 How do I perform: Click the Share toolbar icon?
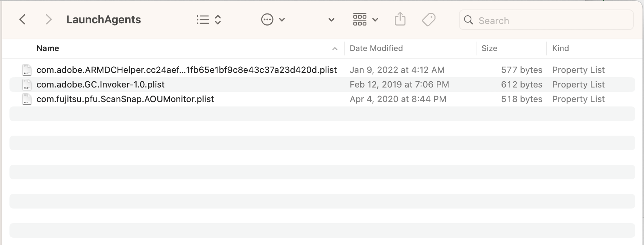point(400,19)
